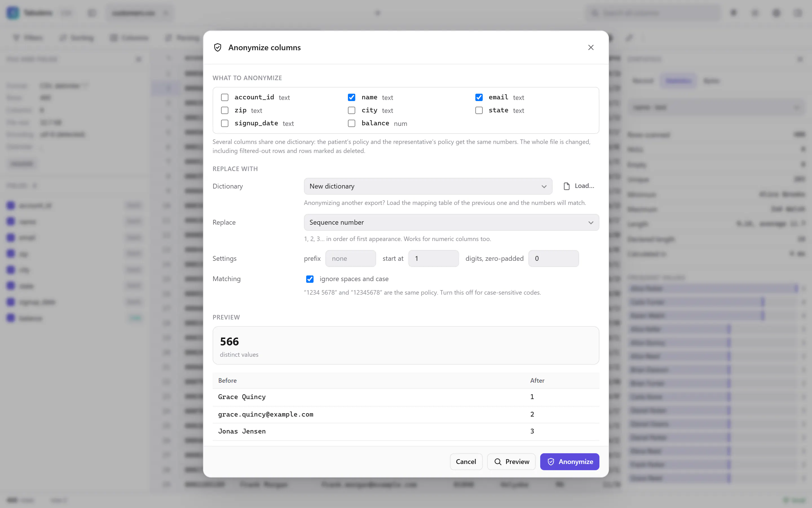
Task: Click the Anonymize button label
Action: point(576,462)
